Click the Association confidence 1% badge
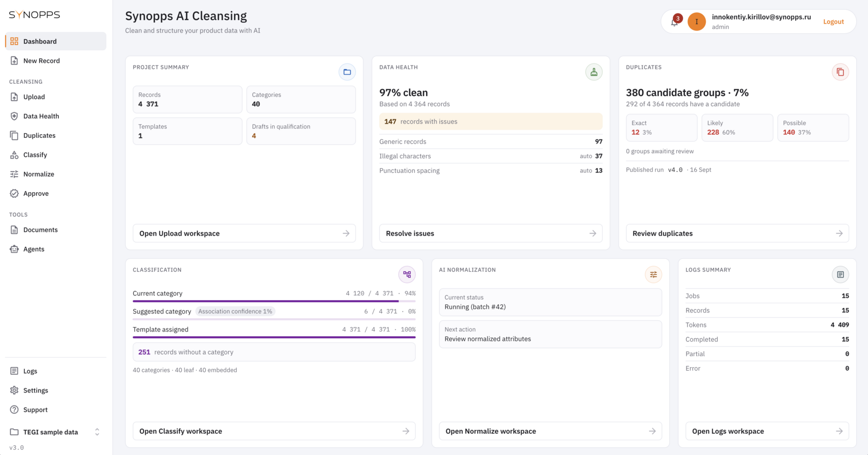Viewport: 868px width, 455px height. point(235,311)
